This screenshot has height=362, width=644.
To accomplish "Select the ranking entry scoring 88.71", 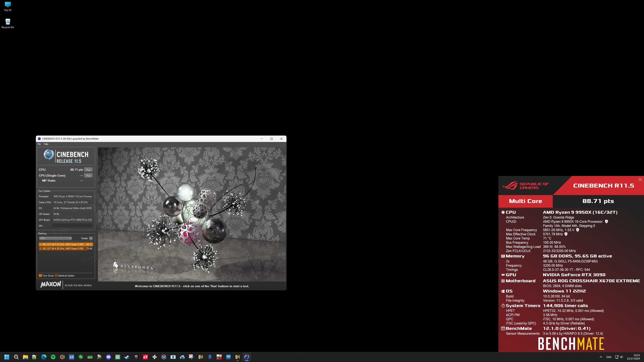I will pos(66,244).
